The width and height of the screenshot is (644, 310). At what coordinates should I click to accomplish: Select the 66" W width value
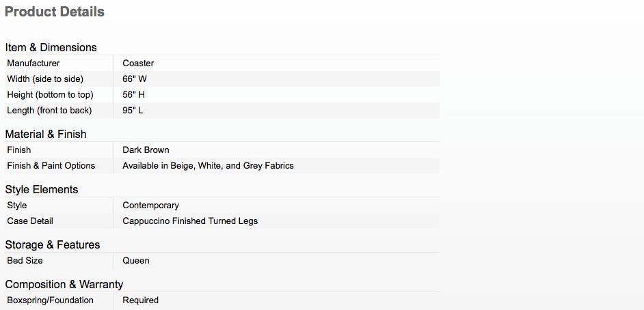pos(135,79)
